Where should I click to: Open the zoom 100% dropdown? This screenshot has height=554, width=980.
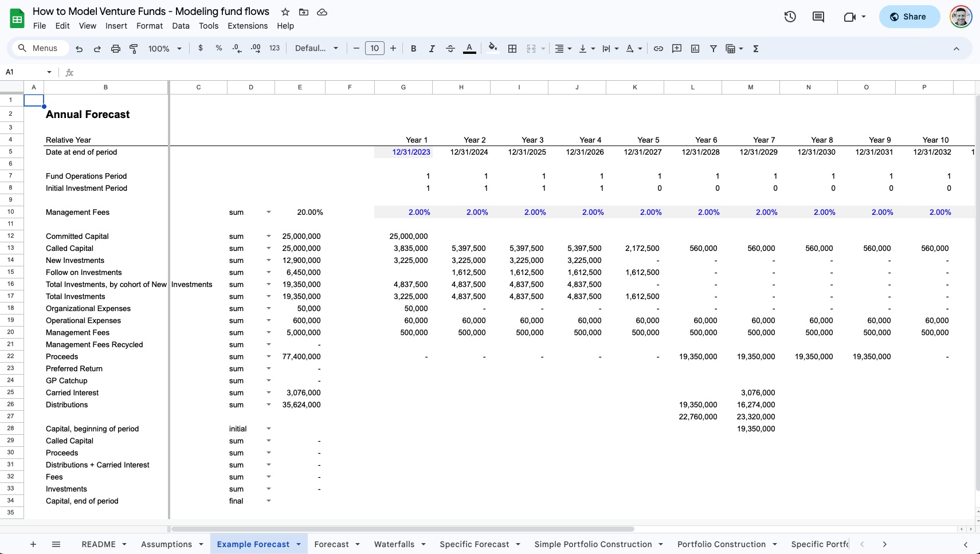pyautogui.click(x=164, y=49)
